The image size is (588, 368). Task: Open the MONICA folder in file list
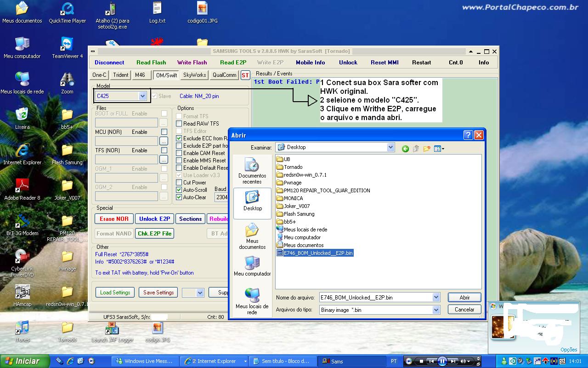click(290, 198)
